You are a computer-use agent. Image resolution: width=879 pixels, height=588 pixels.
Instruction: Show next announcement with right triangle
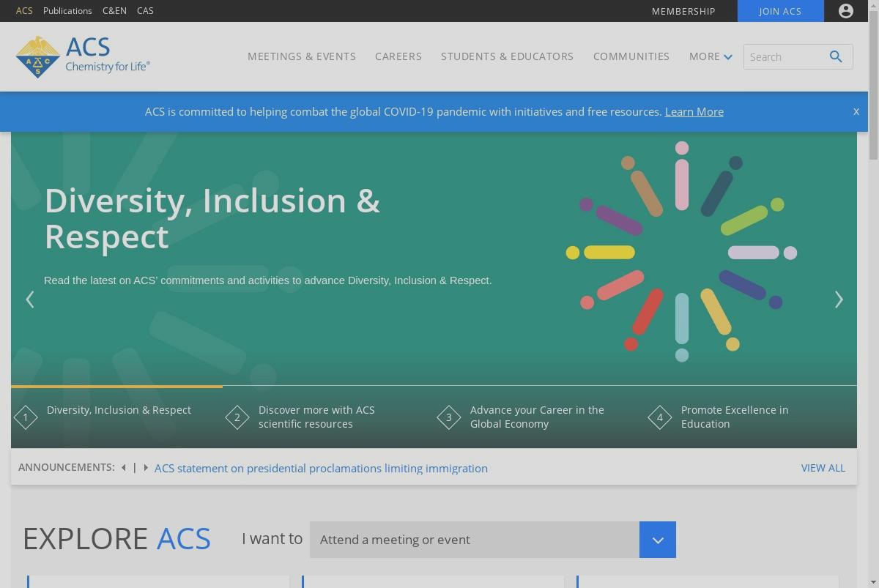click(146, 467)
